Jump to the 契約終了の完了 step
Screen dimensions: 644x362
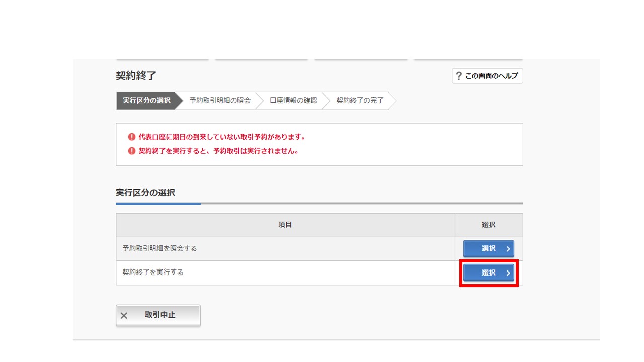(x=360, y=100)
